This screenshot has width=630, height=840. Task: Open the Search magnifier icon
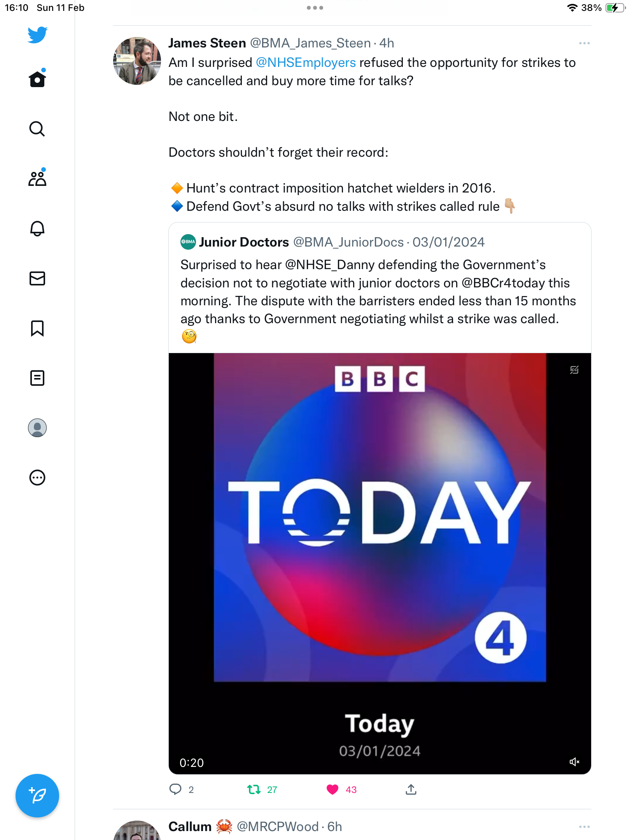tap(37, 129)
